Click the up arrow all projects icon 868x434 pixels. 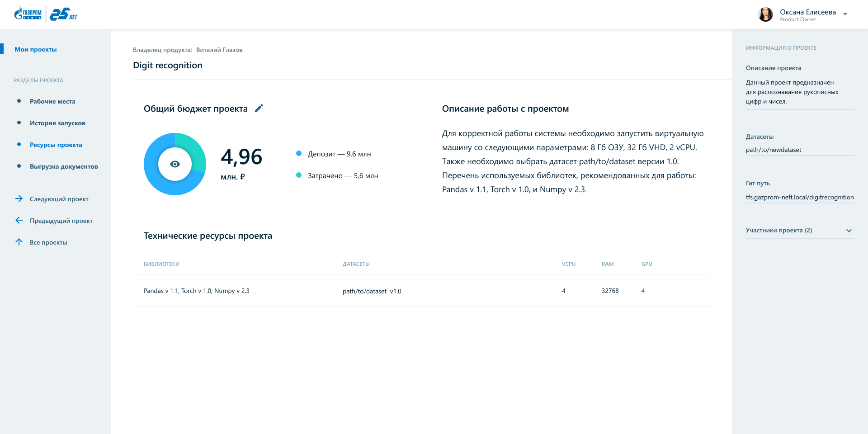pyautogui.click(x=19, y=242)
